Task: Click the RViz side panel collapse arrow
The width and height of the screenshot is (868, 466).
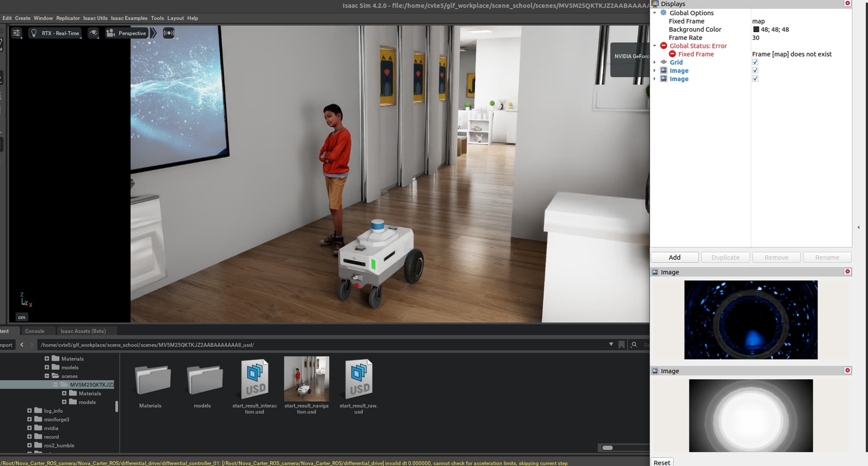Action: pyautogui.click(x=859, y=227)
